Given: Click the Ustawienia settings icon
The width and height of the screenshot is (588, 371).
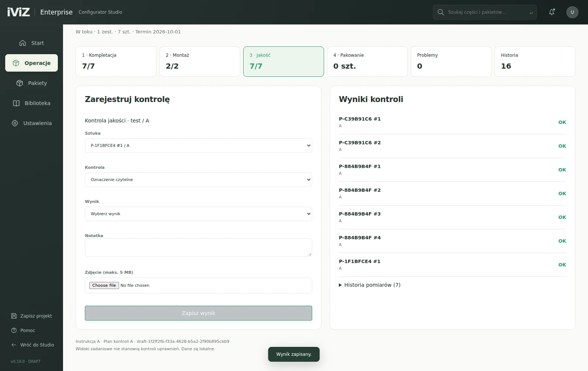Looking at the screenshot, I should (x=15, y=123).
